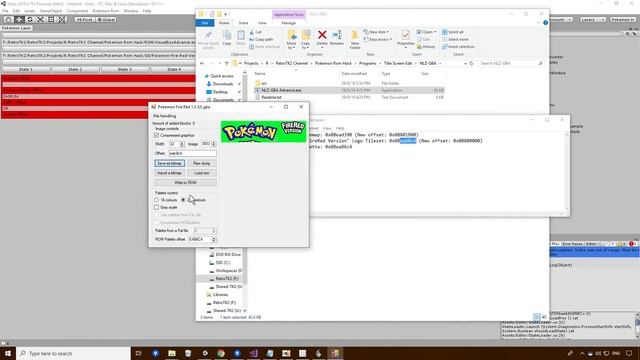This screenshot has width=640, height=360.
Task: Expand the address bar history dropdown
Action: (x=465, y=64)
